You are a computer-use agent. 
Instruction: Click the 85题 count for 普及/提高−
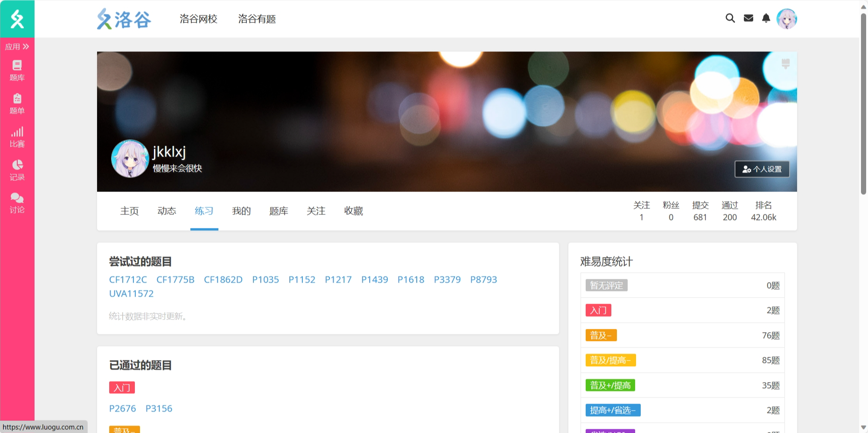point(771,360)
